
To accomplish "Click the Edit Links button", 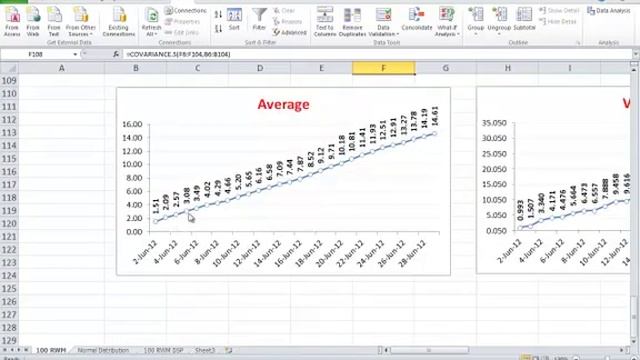I will pos(182,32).
